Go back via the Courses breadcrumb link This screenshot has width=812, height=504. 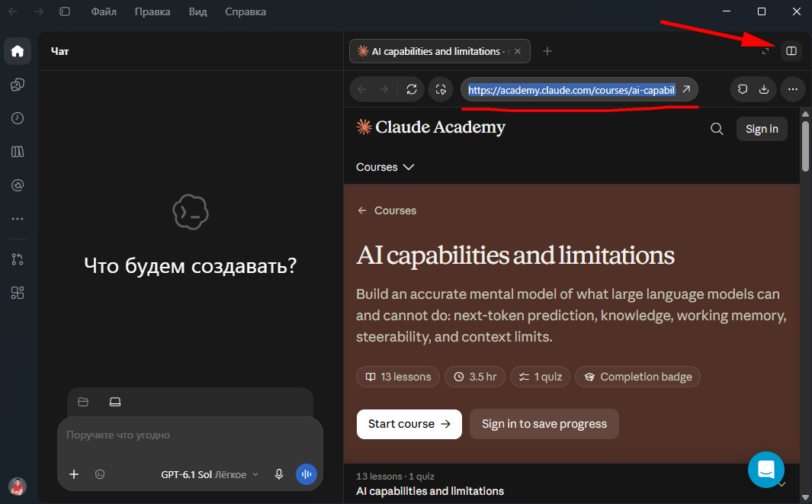pos(387,210)
